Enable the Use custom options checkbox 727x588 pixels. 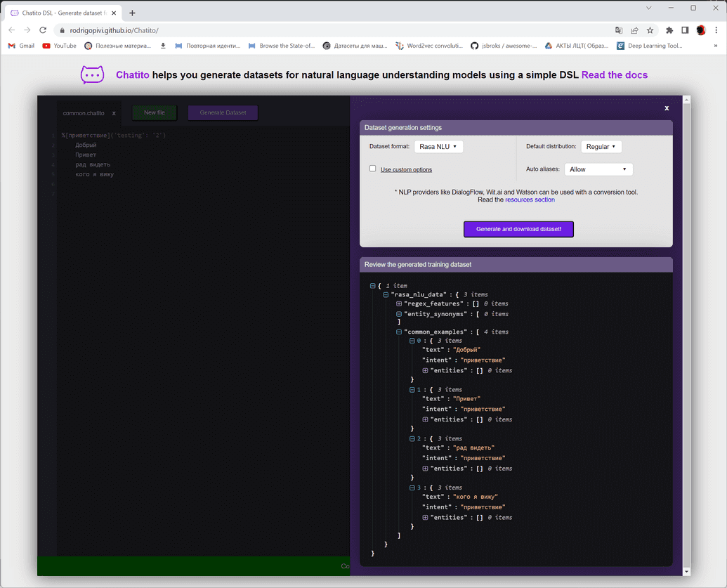pos(373,169)
